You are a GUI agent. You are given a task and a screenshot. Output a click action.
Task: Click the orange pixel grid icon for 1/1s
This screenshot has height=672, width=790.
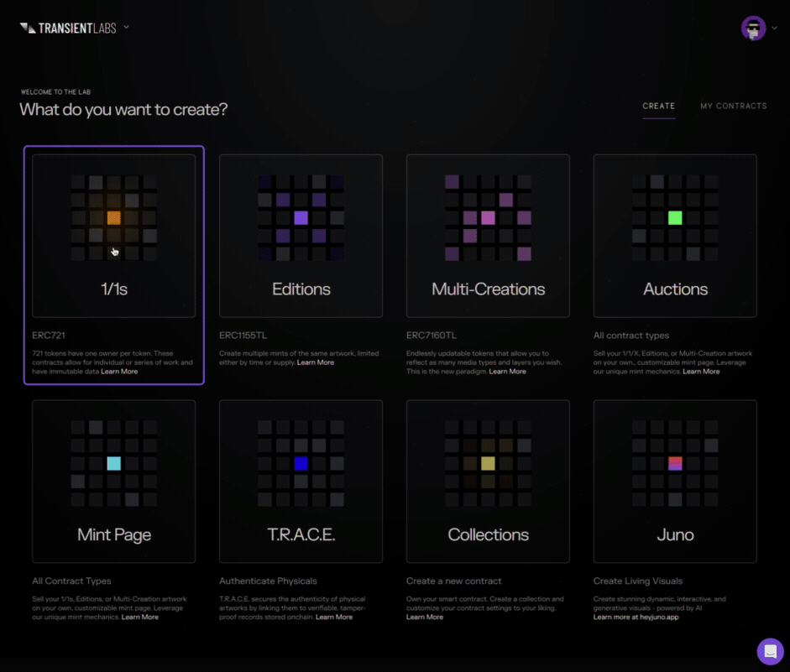tap(114, 218)
